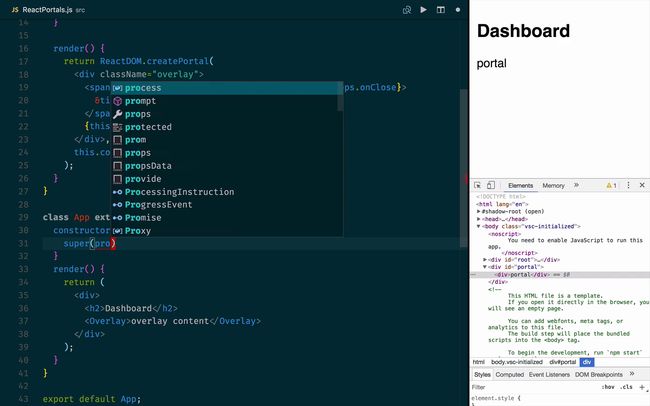The height and width of the screenshot is (406, 650).
Task: Click the highlighted 'div' breadcrumb
Action: [587, 362]
